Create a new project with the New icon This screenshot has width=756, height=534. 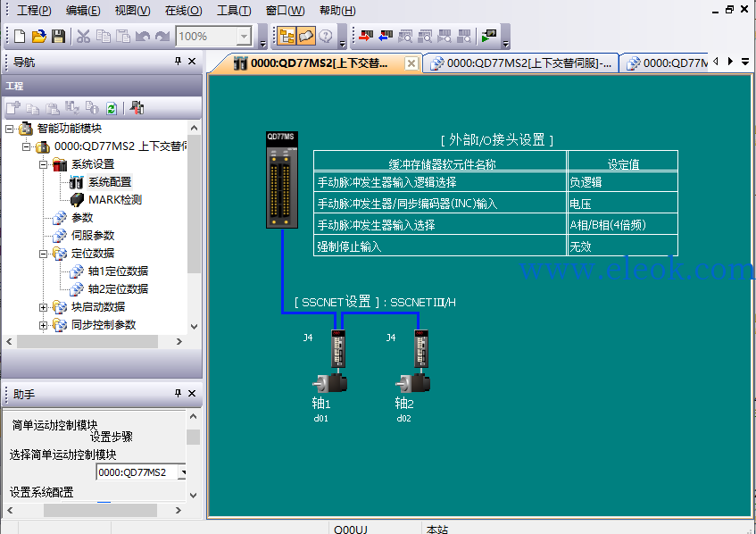coord(20,37)
